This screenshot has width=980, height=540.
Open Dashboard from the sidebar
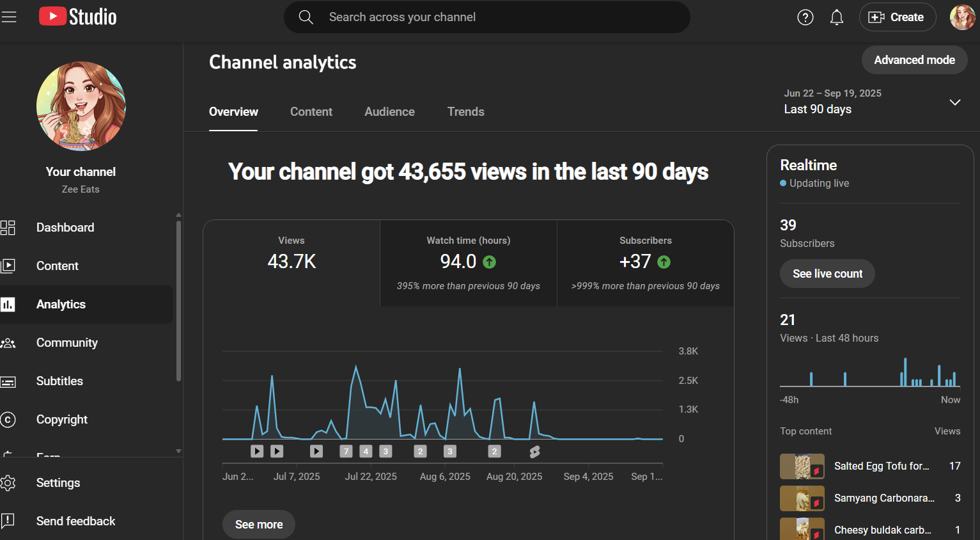65,228
